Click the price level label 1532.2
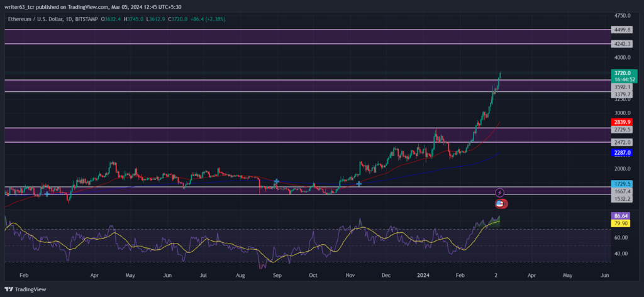 (622, 199)
